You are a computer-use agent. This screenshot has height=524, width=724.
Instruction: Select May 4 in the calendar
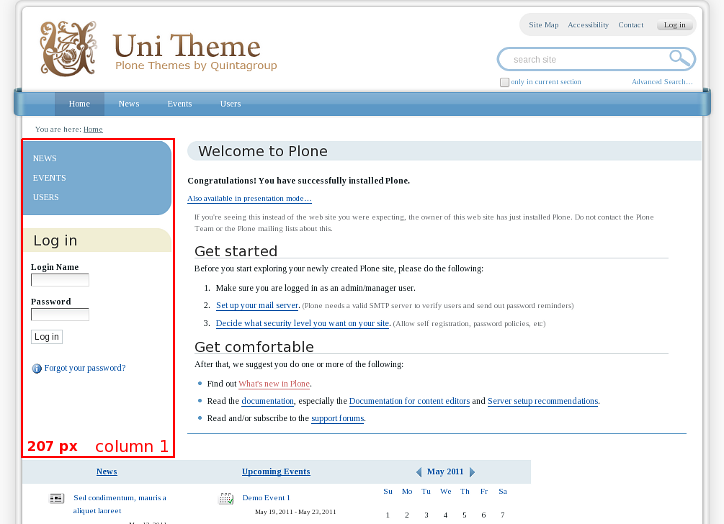click(445, 515)
